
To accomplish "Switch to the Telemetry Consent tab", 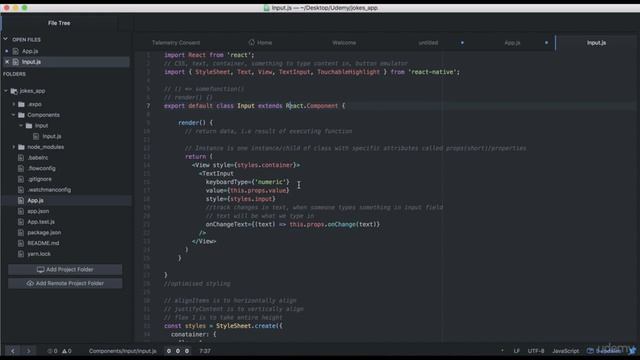I will click(x=176, y=42).
